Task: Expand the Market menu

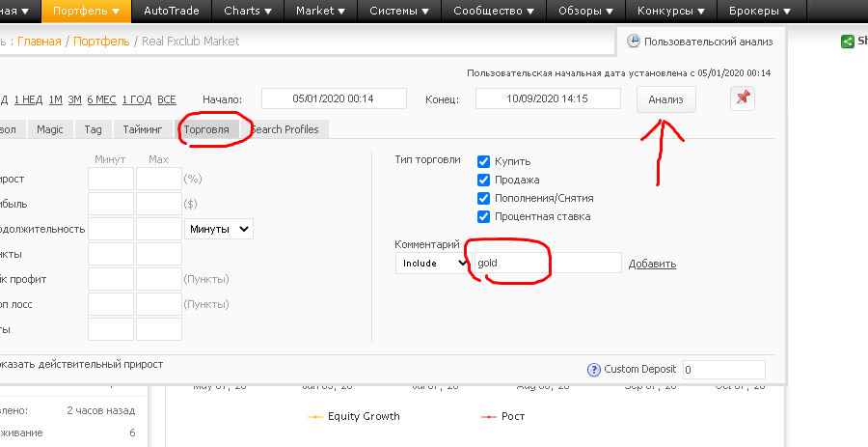Action: [x=320, y=11]
